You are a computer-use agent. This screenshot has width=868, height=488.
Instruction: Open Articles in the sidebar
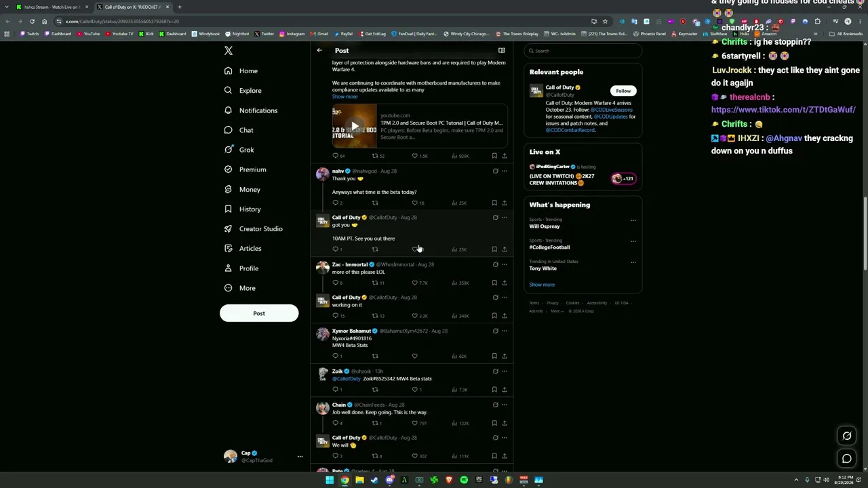pyautogui.click(x=242, y=249)
